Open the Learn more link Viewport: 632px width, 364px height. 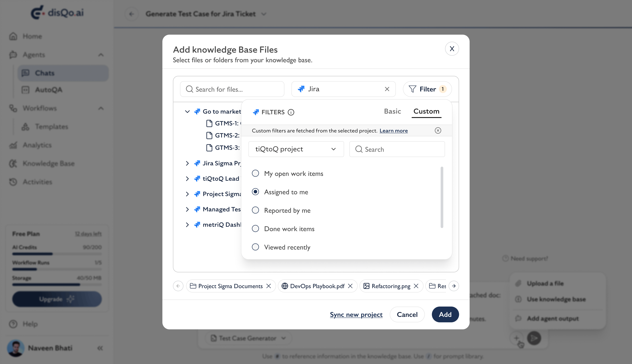click(x=393, y=130)
